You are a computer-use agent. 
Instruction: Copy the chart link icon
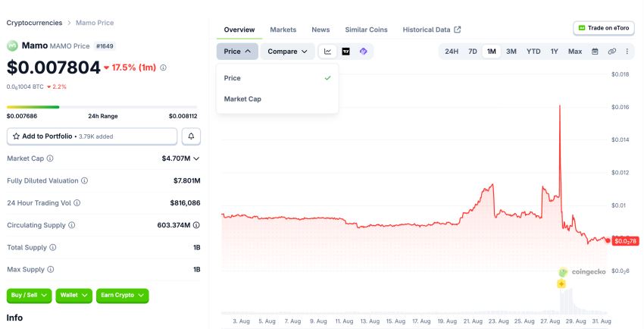tap(612, 52)
